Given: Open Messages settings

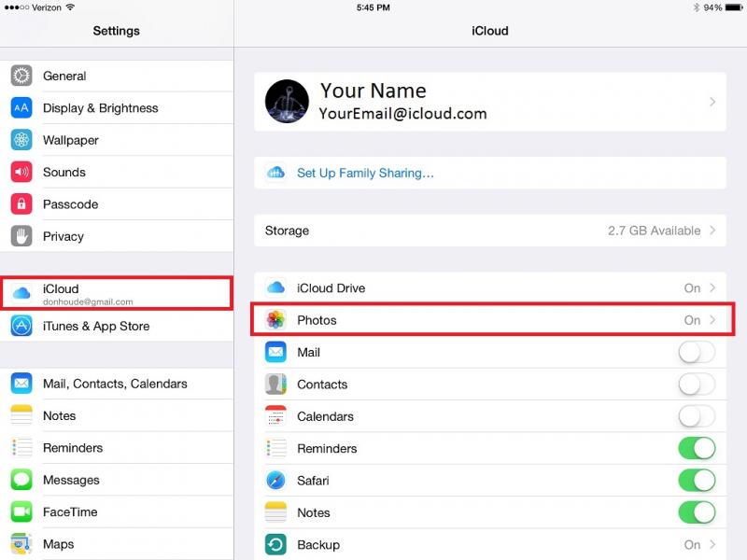Looking at the screenshot, I should pyautogui.click(x=117, y=480).
